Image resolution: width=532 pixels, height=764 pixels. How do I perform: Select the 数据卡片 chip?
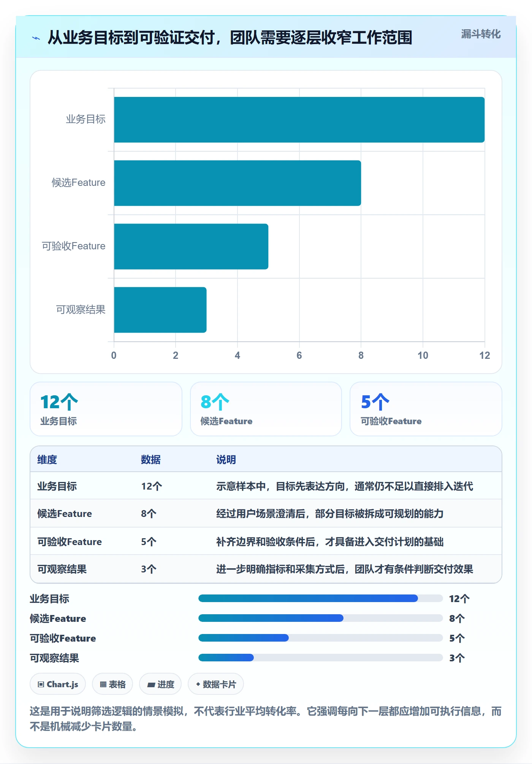216,684
